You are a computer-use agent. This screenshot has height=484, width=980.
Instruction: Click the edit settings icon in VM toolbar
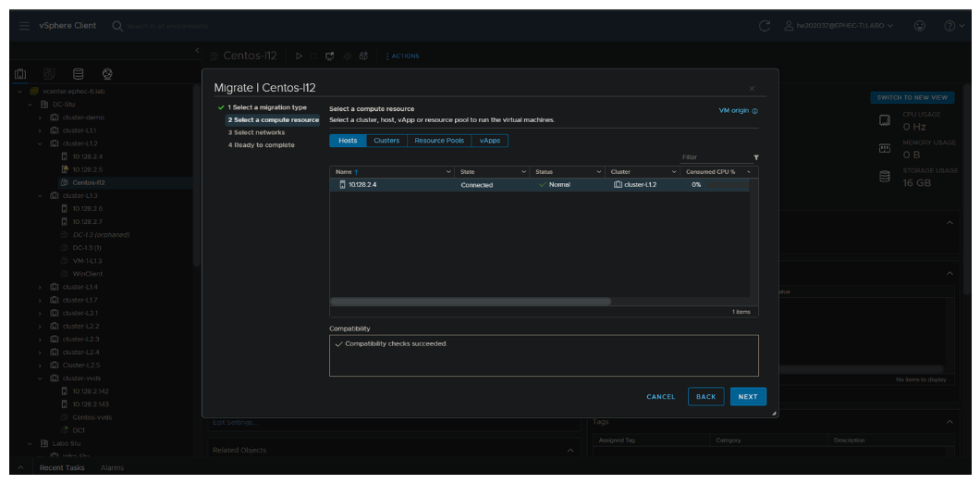point(348,56)
